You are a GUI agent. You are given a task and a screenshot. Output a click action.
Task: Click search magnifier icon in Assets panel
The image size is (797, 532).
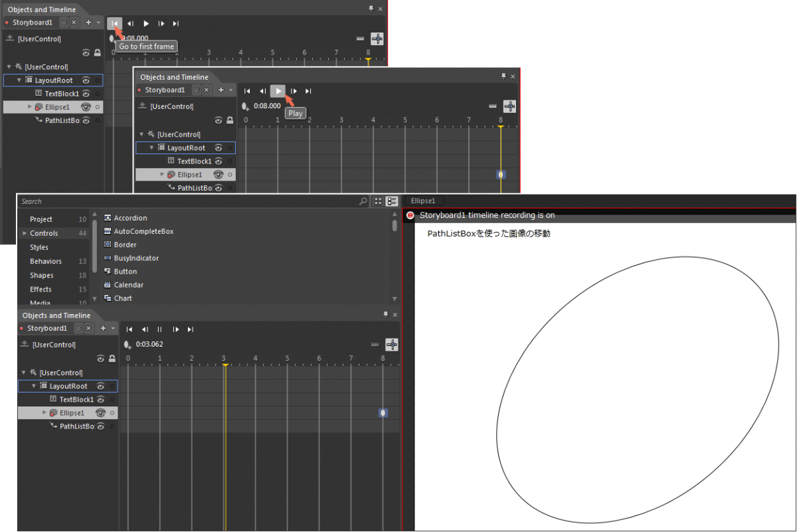(363, 201)
